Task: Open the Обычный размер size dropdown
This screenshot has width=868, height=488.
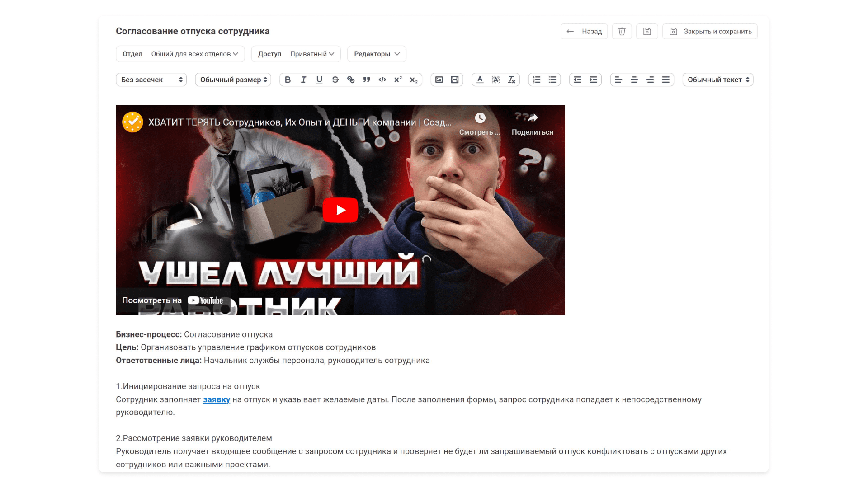Action: (x=233, y=80)
